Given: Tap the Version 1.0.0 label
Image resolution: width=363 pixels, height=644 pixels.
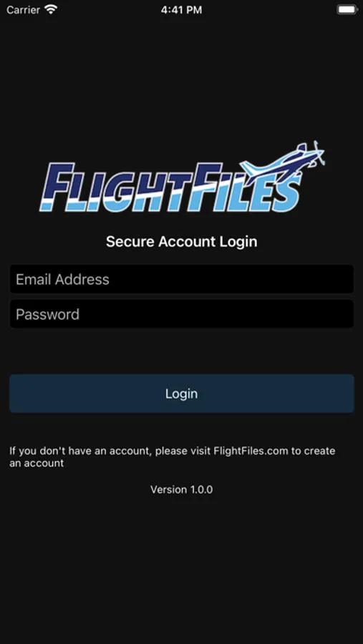Looking at the screenshot, I should tap(181, 489).
